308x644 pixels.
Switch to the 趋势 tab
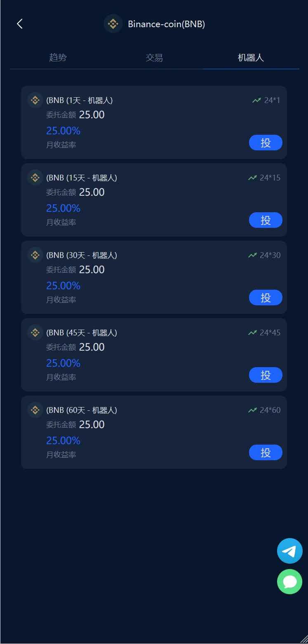[x=58, y=58]
